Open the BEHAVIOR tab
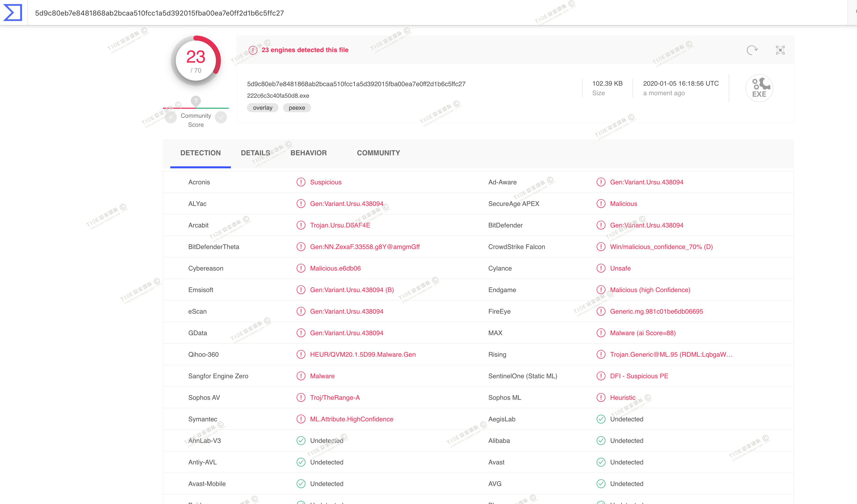This screenshot has width=857, height=504. pos(309,153)
